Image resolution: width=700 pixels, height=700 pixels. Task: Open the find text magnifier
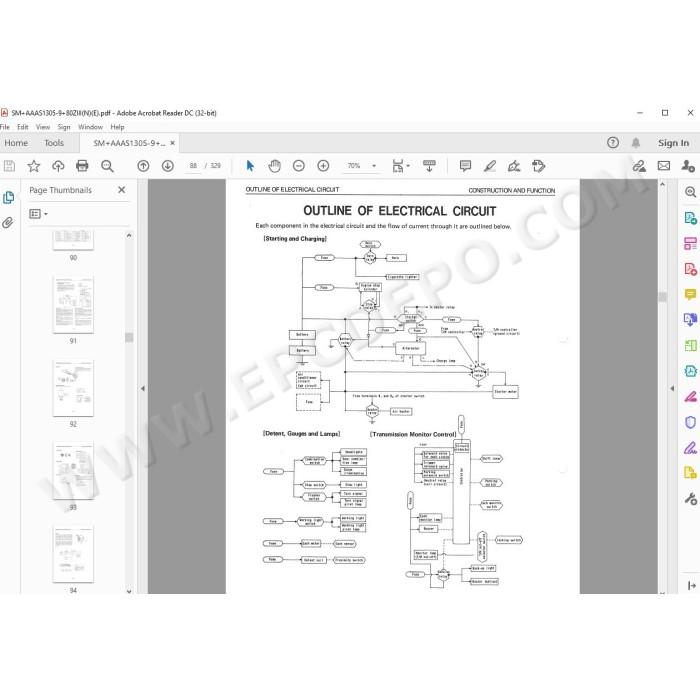click(107, 166)
